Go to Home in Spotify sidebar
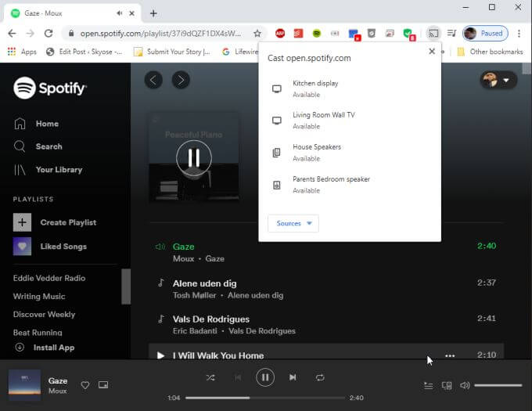Screen dimensions: 532x411 tap(36, 124)
